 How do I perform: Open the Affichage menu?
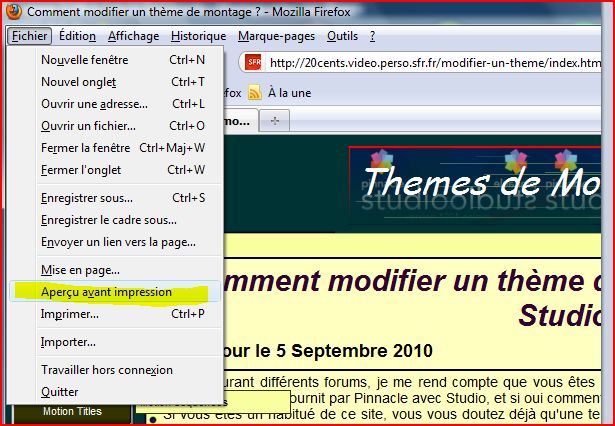coord(133,36)
